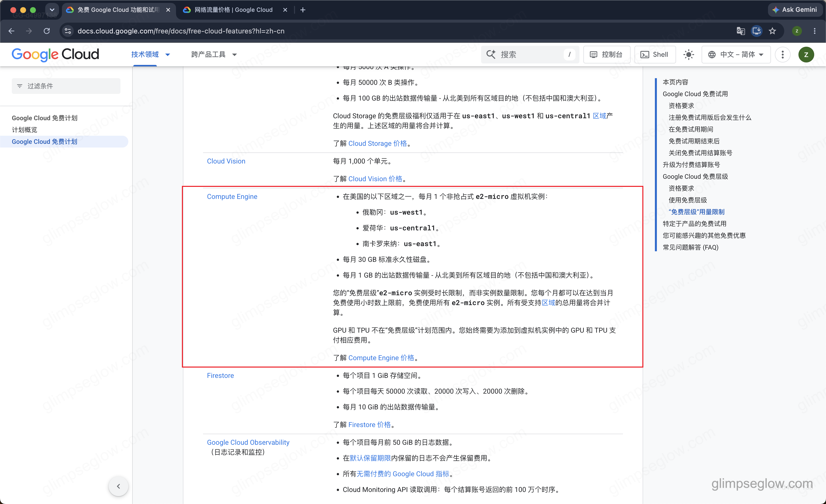Image resolution: width=826 pixels, height=504 pixels.
Task: Click the 俄勒冈：us-west1 list entry
Action: [395, 212]
